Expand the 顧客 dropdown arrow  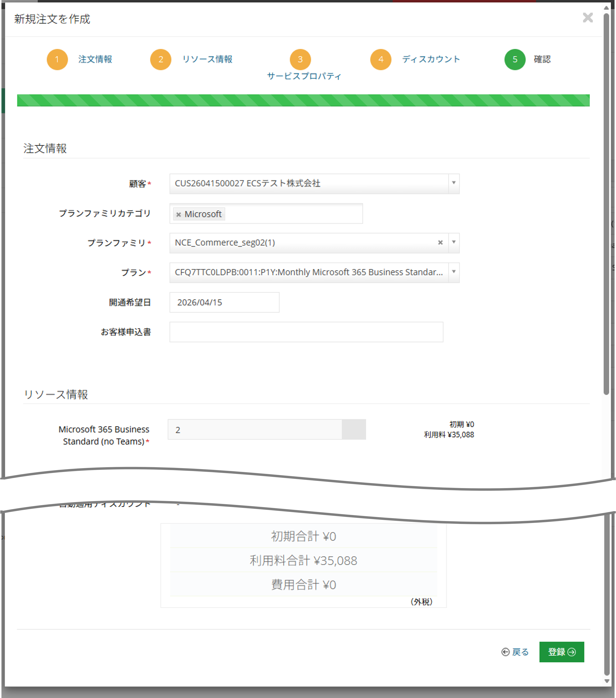[x=454, y=184]
